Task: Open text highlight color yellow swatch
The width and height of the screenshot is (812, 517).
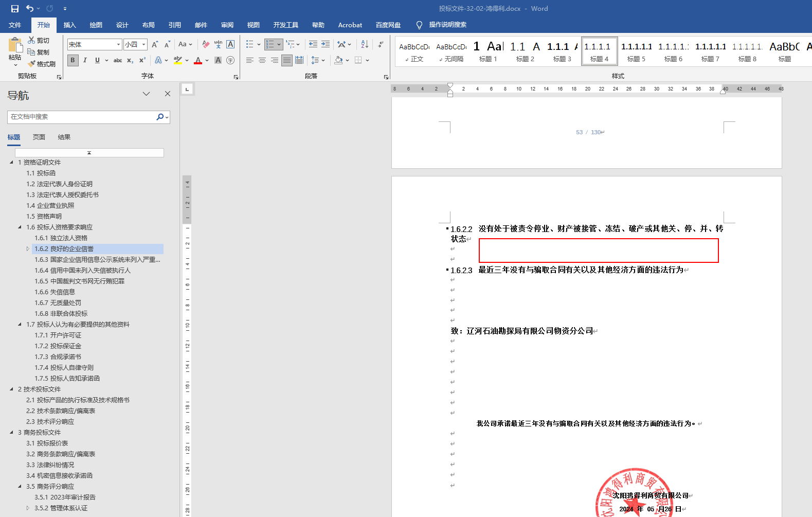Action: [178, 60]
